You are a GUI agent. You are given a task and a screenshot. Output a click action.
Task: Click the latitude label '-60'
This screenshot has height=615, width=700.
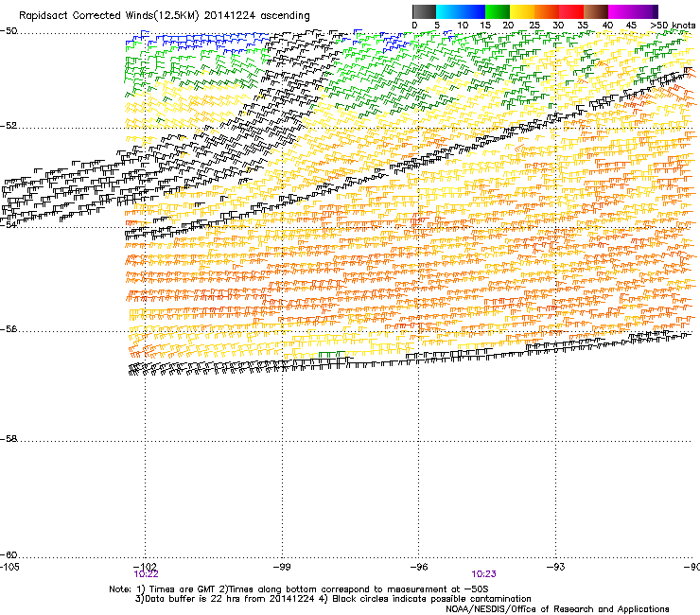pos(9,555)
